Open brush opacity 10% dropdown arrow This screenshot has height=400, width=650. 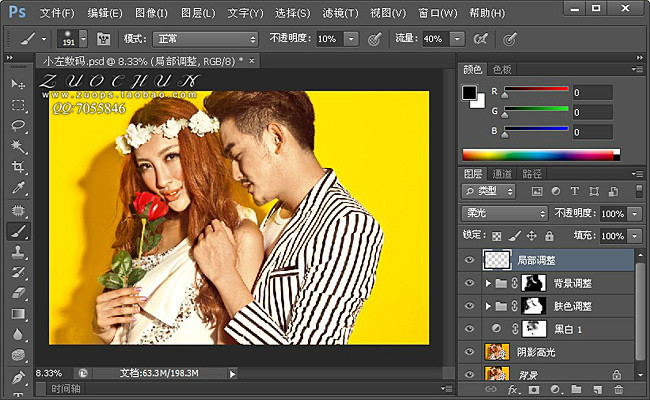pyautogui.click(x=351, y=39)
